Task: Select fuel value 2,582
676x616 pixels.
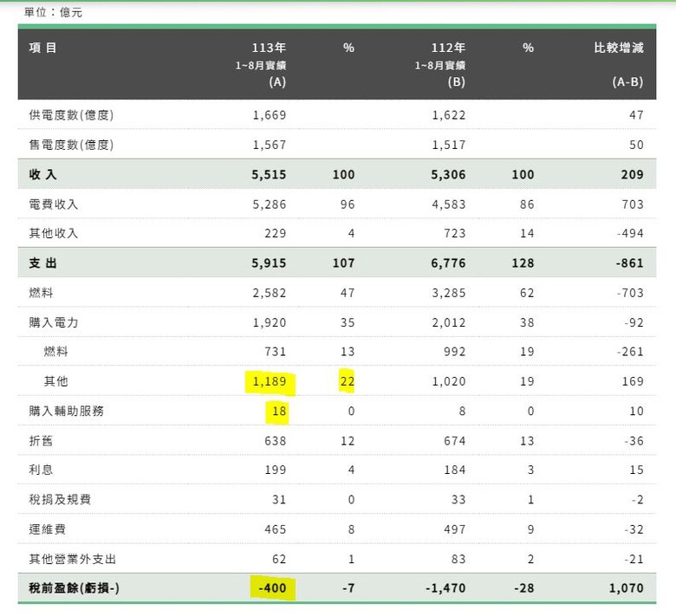Action: click(270, 293)
